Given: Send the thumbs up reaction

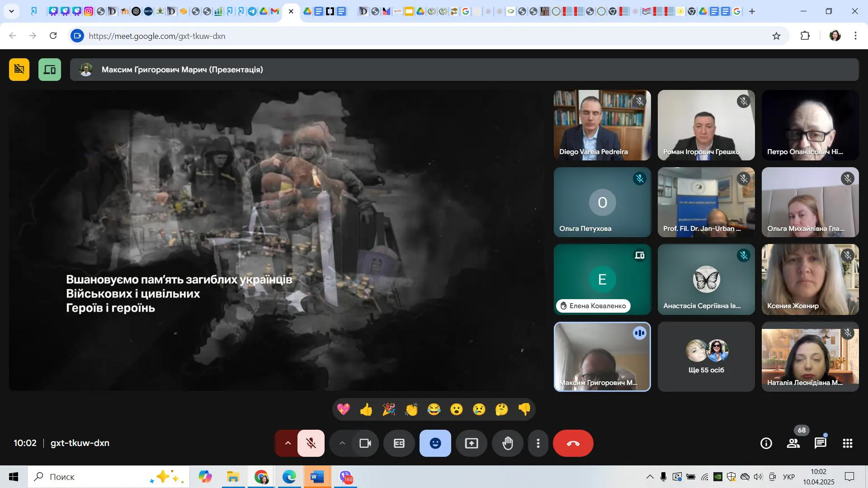Looking at the screenshot, I should pyautogui.click(x=366, y=409).
